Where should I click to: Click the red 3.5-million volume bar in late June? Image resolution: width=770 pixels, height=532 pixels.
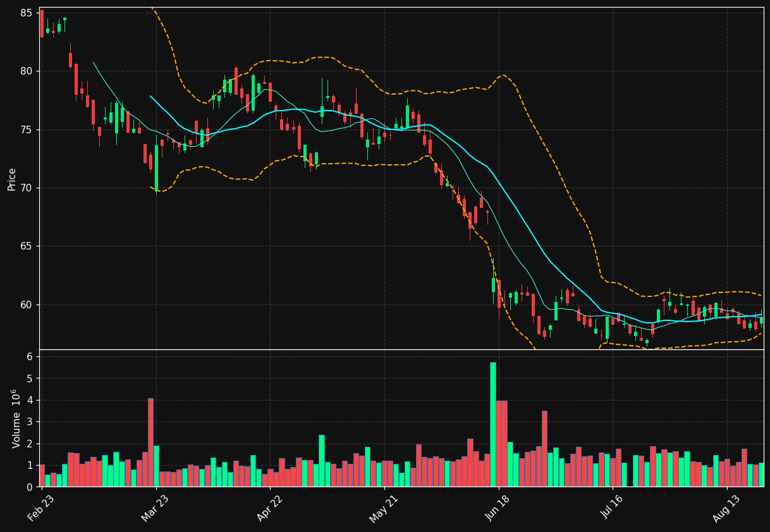(x=544, y=449)
